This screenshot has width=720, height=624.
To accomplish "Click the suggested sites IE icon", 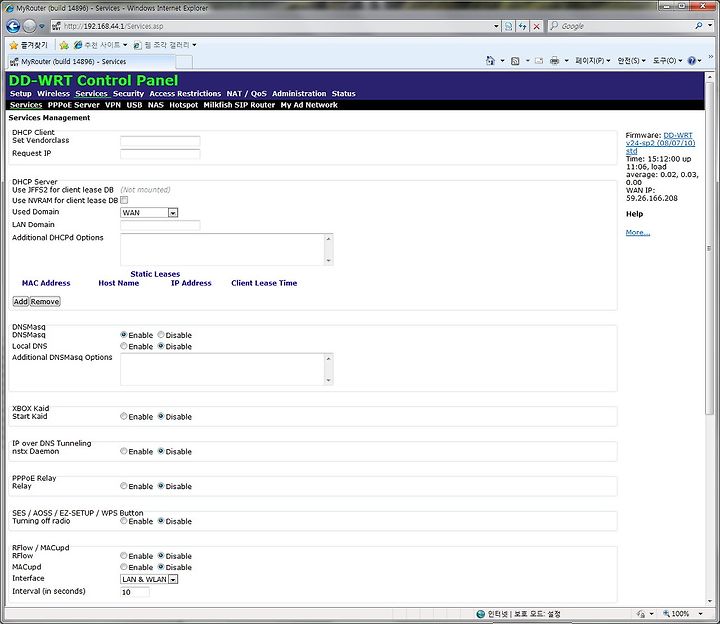I will pyautogui.click(x=78, y=45).
